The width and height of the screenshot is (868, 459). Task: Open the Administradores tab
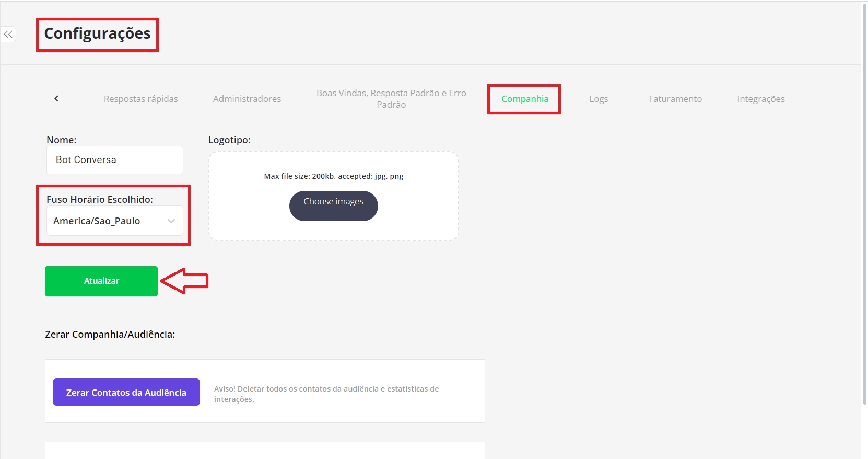click(x=247, y=99)
